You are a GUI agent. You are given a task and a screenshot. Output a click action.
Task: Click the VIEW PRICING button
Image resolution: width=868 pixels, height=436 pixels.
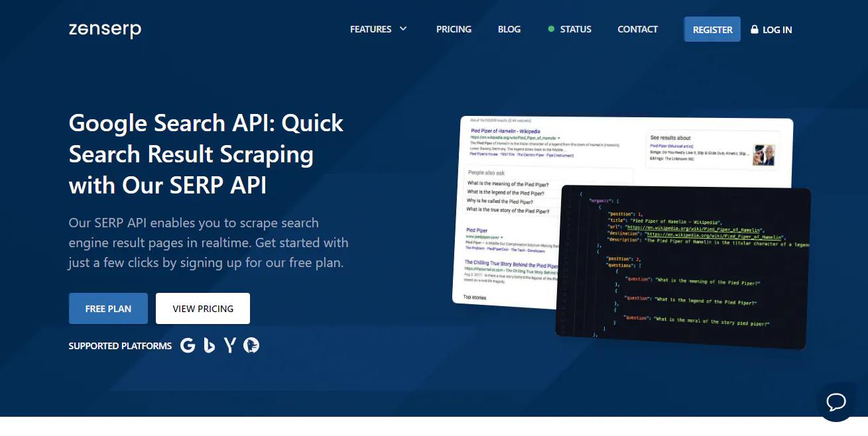(202, 308)
